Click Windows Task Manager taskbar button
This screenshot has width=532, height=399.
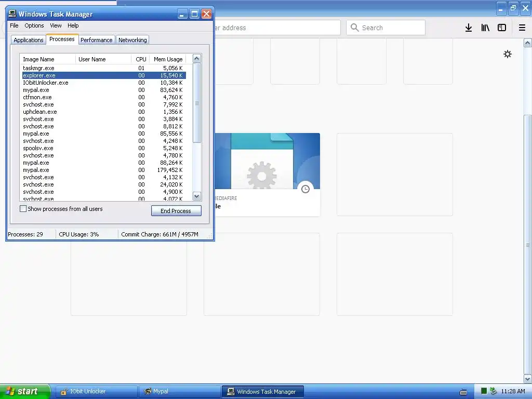pos(262,392)
